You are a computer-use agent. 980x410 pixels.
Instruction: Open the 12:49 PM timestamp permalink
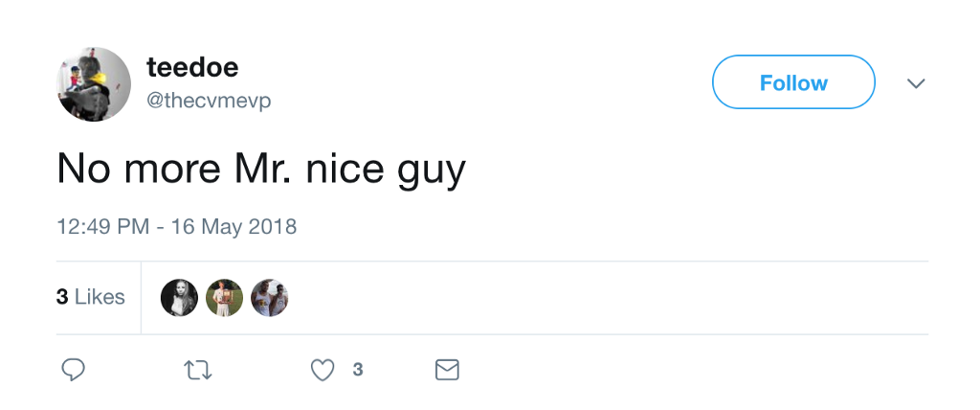coord(103,226)
